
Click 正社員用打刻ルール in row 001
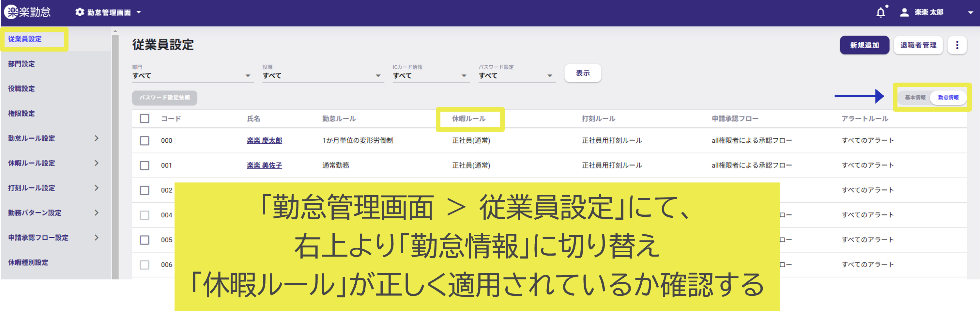[x=612, y=165]
